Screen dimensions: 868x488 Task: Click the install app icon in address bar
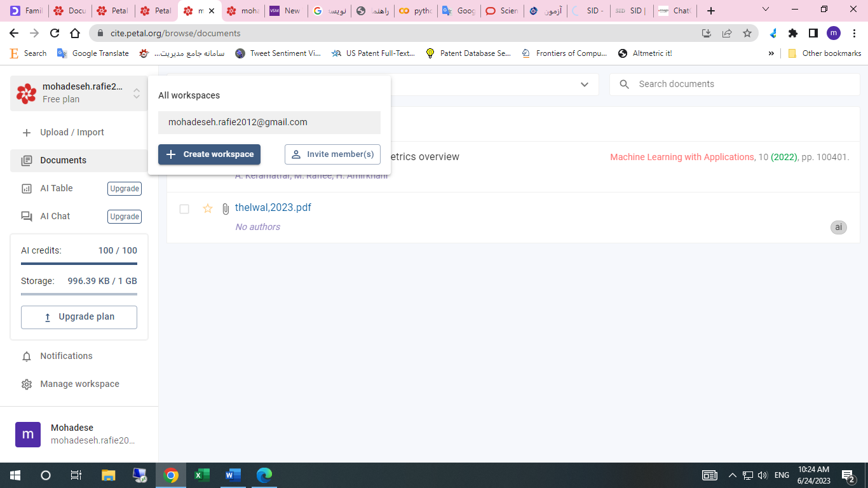point(707,33)
